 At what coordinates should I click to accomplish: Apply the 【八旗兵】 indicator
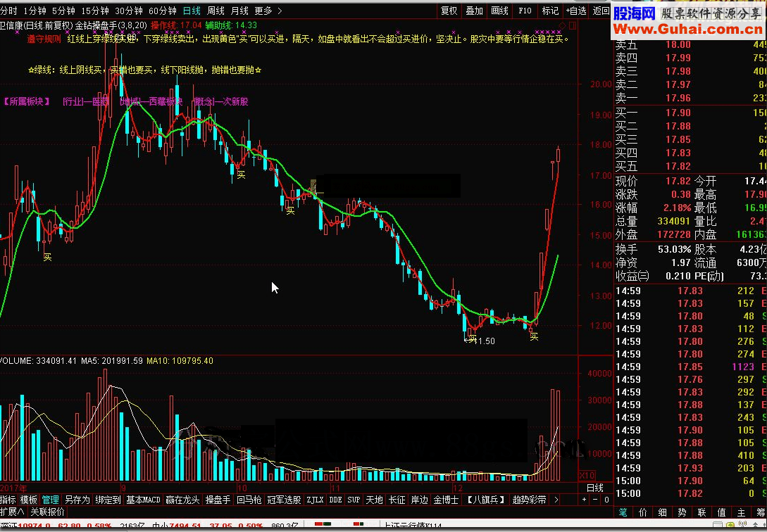point(486,500)
